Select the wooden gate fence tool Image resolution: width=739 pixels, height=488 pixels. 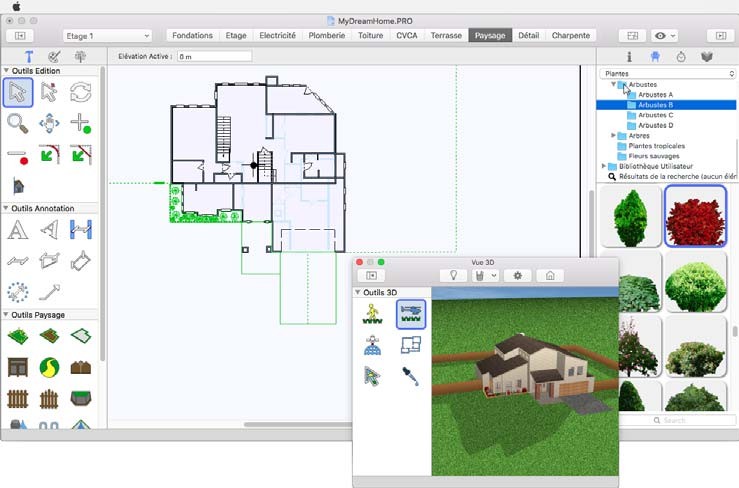(49, 399)
